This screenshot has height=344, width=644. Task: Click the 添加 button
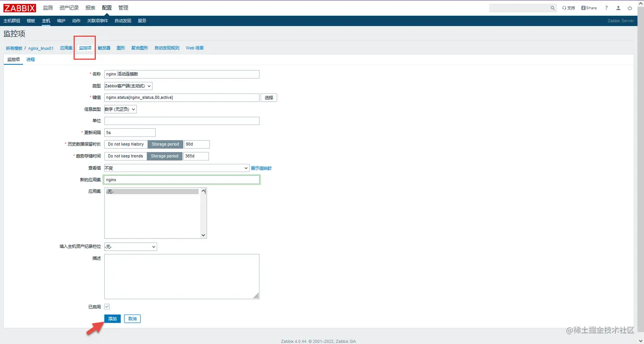pos(112,319)
